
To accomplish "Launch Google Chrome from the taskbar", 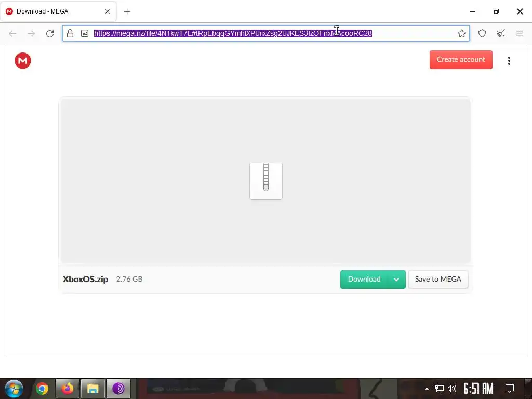I will click(42, 389).
